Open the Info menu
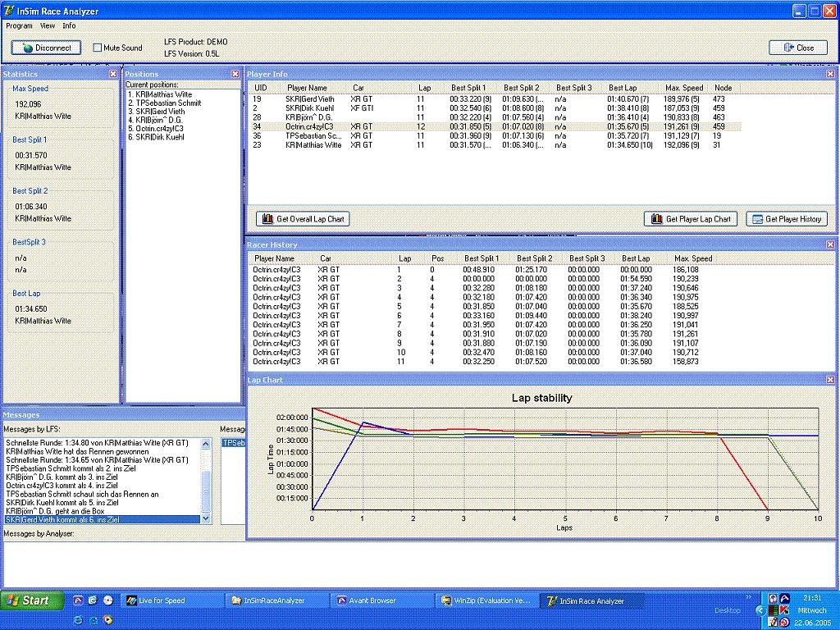 coord(69,25)
